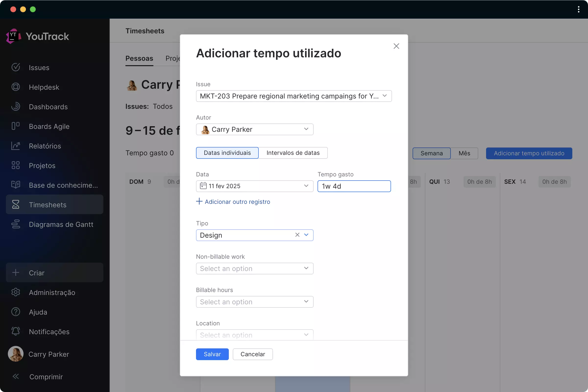Click the Notificações bell icon

click(x=15, y=331)
